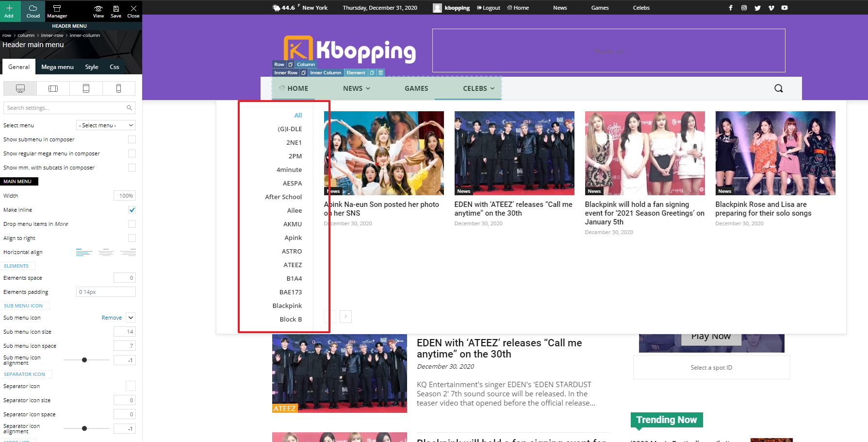Click the copy icon next to Row

(291, 65)
